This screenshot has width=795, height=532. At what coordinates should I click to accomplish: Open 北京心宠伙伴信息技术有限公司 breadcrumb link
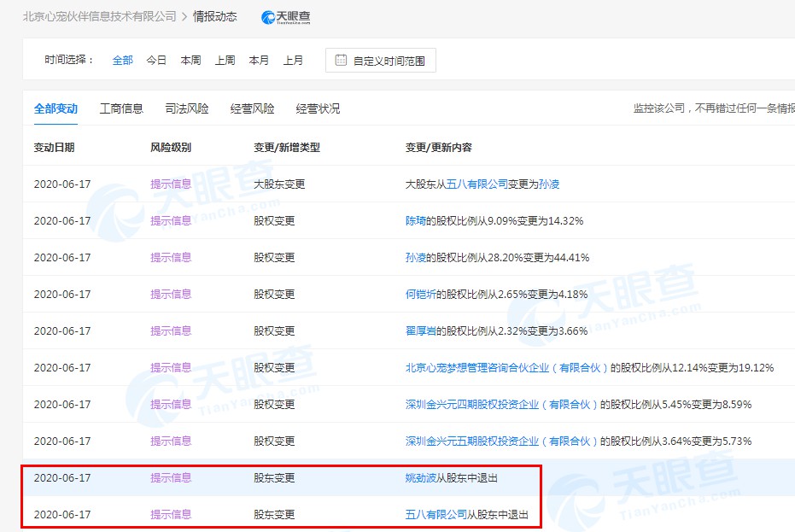tap(99, 17)
